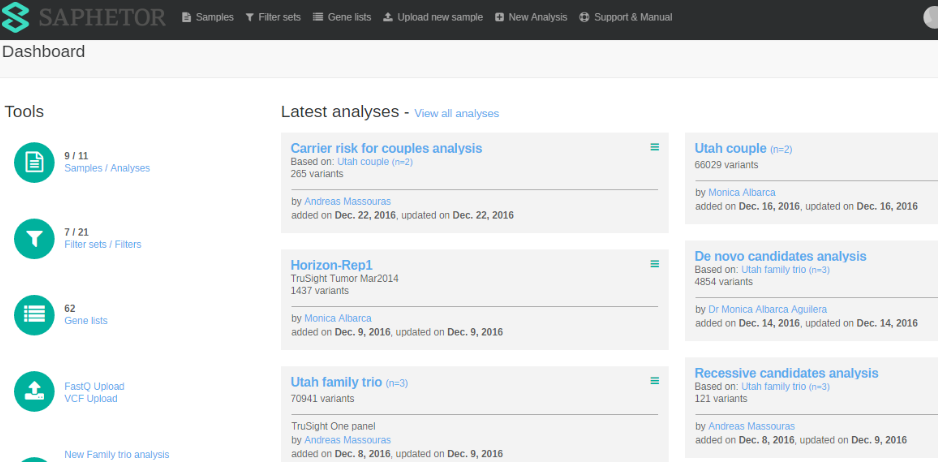Open the Gene lists menu item

[x=342, y=17]
